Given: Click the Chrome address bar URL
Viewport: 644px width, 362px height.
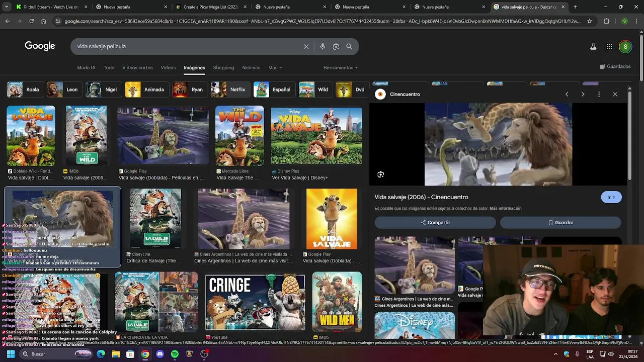Looking at the screenshot, I should click(x=322, y=21).
